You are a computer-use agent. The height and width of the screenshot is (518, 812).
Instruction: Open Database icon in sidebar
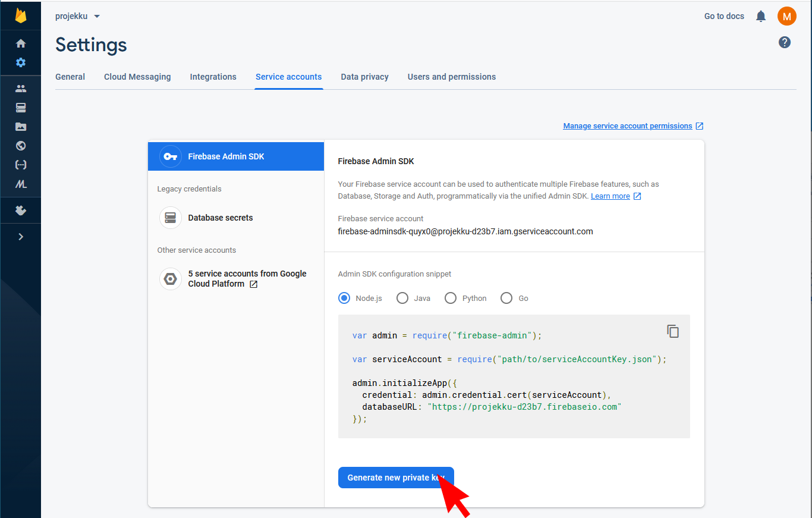pos(21,108)
